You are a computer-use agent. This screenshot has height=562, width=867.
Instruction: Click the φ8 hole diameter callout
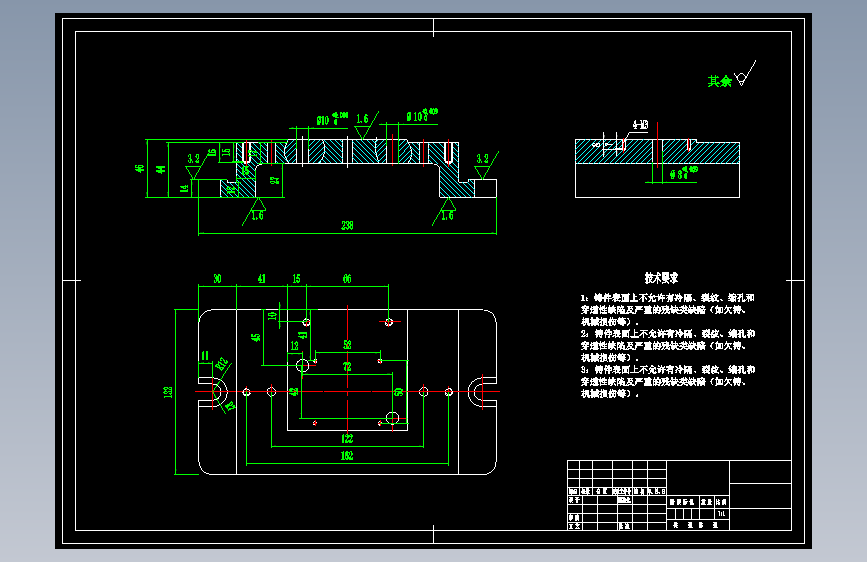tap(684, 173)
